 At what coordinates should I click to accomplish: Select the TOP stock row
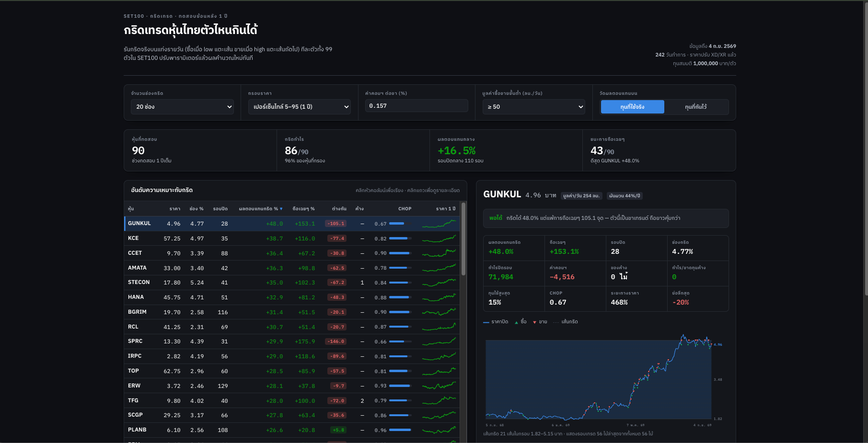pyautogui.click(x=292, y=371)
